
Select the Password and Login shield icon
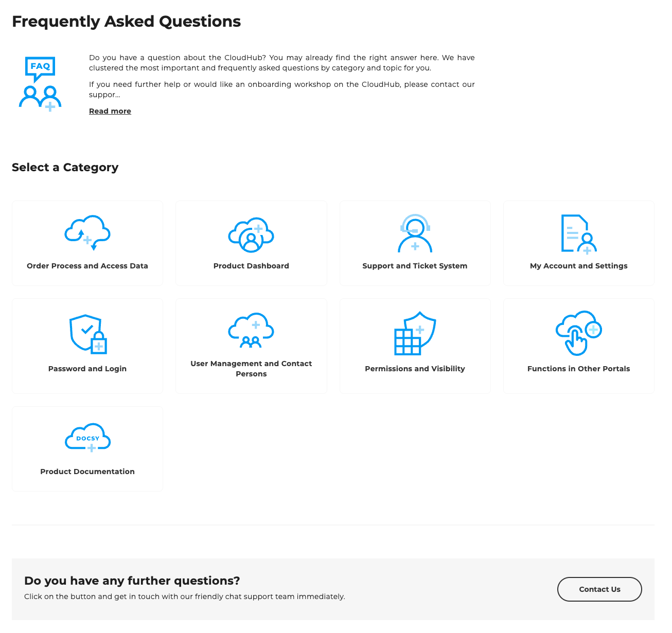87,334
